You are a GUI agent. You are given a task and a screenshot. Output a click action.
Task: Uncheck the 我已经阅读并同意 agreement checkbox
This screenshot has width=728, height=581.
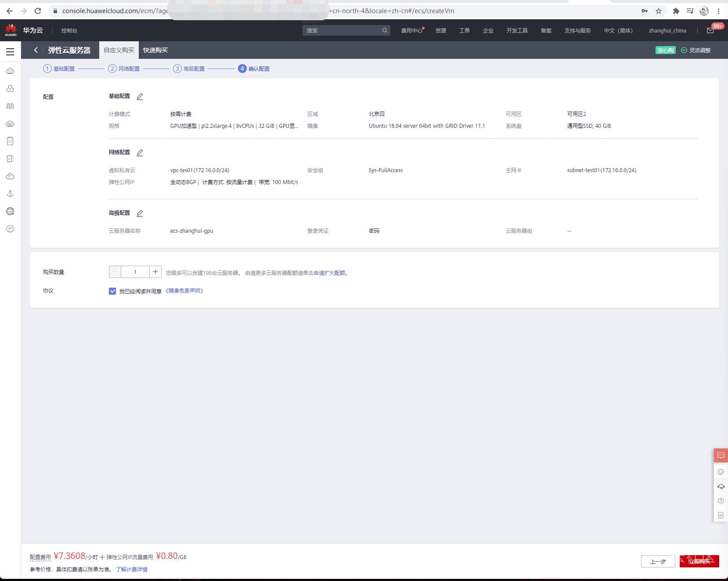pos(112,291)
